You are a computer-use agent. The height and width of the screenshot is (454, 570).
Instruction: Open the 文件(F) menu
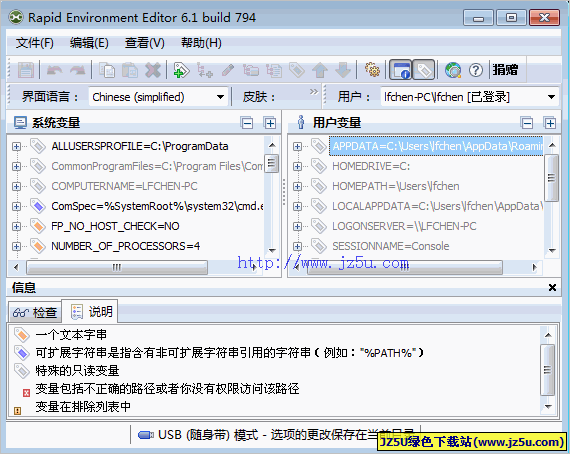click(35, 43)
